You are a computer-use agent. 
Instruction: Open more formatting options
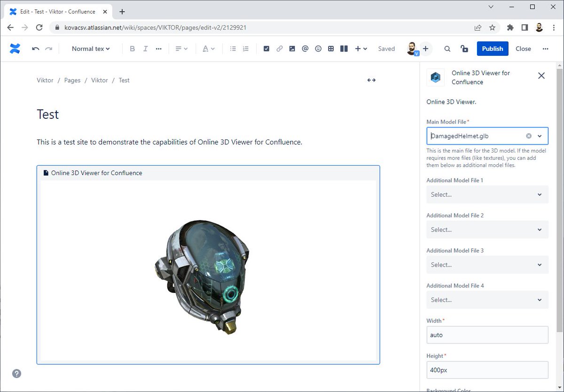159,48
